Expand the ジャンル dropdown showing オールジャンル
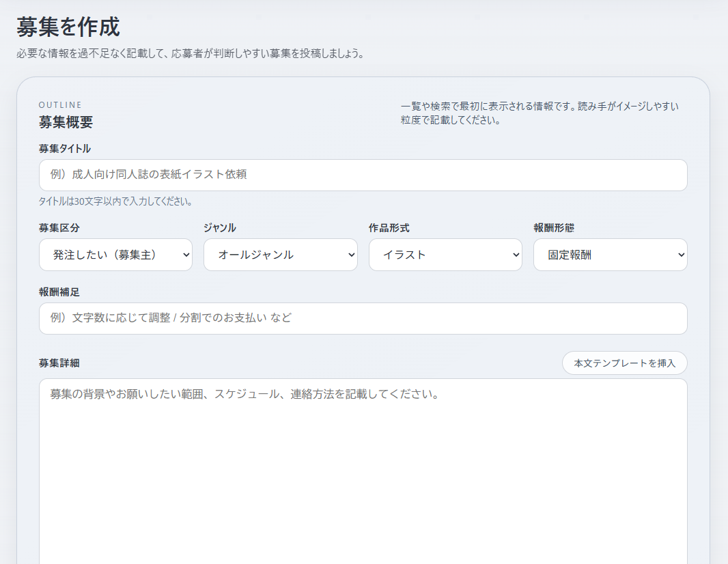728x564 pixels. click(280, 255)
